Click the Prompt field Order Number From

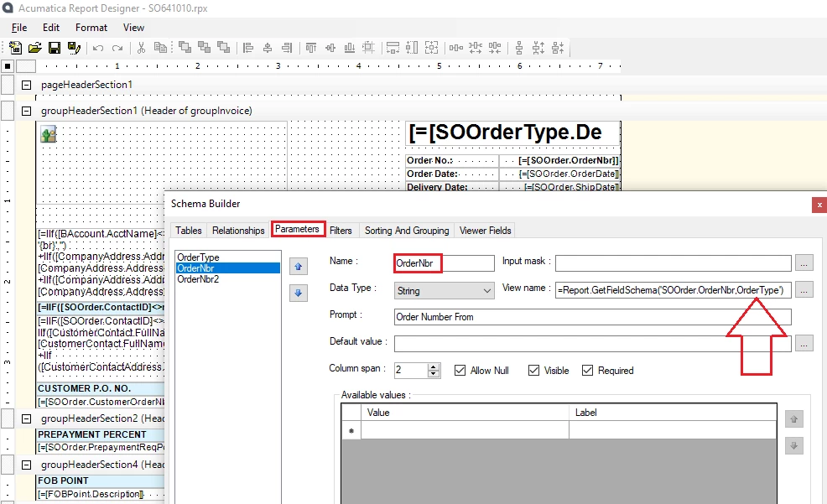592,317
